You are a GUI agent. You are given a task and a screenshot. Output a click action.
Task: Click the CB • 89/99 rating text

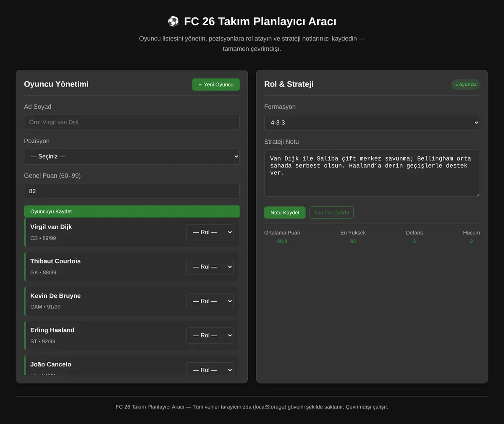[43, 238]
